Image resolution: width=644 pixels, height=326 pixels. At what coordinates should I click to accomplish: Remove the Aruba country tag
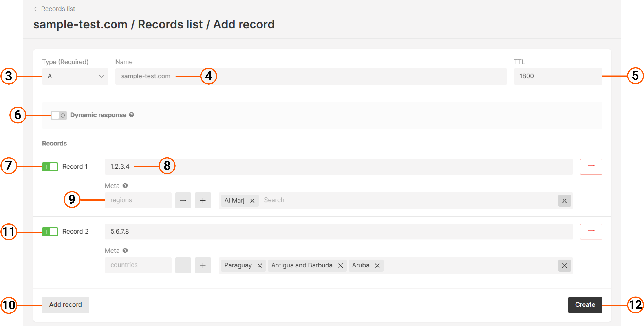[377, 265]
